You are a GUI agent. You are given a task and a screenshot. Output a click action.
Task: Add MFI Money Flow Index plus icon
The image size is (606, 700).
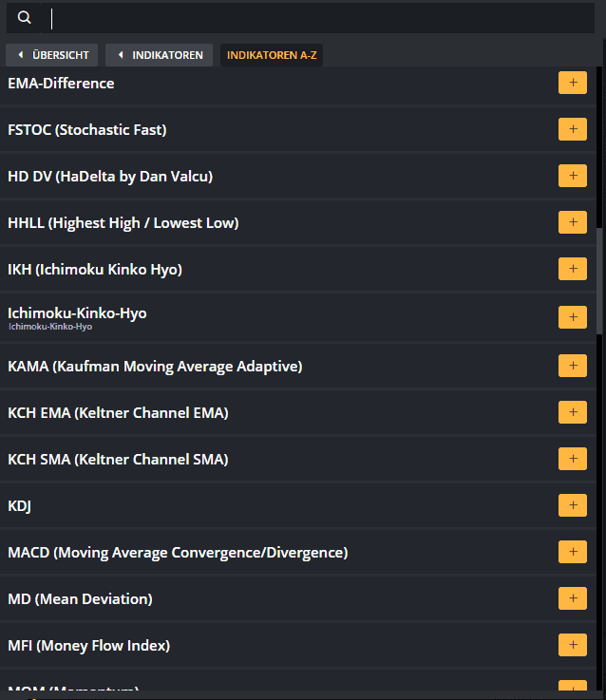point(573,645)
